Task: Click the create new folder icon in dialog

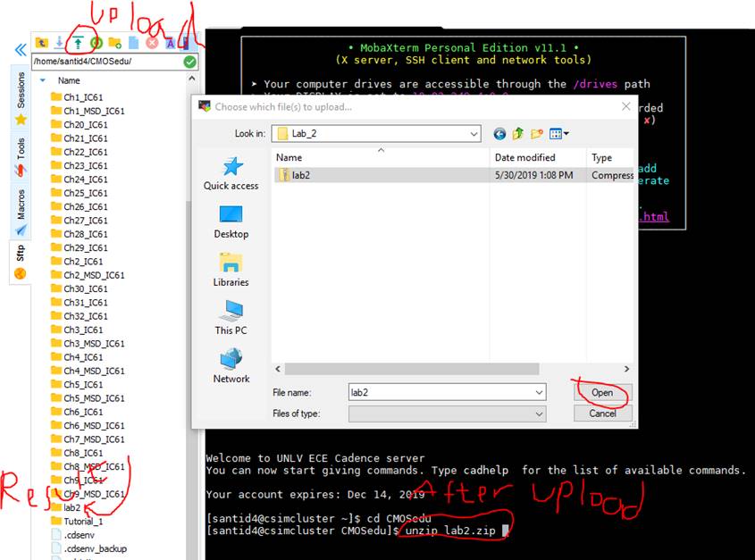Action: (x=537, y=134)
